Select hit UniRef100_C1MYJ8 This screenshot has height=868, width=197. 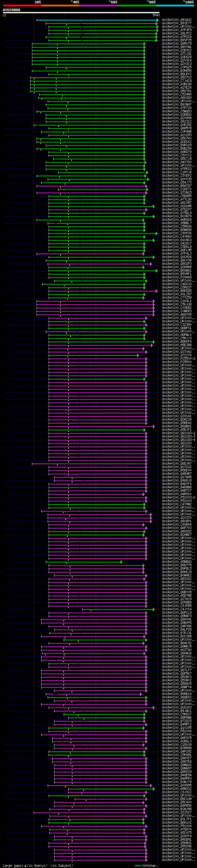176,172
